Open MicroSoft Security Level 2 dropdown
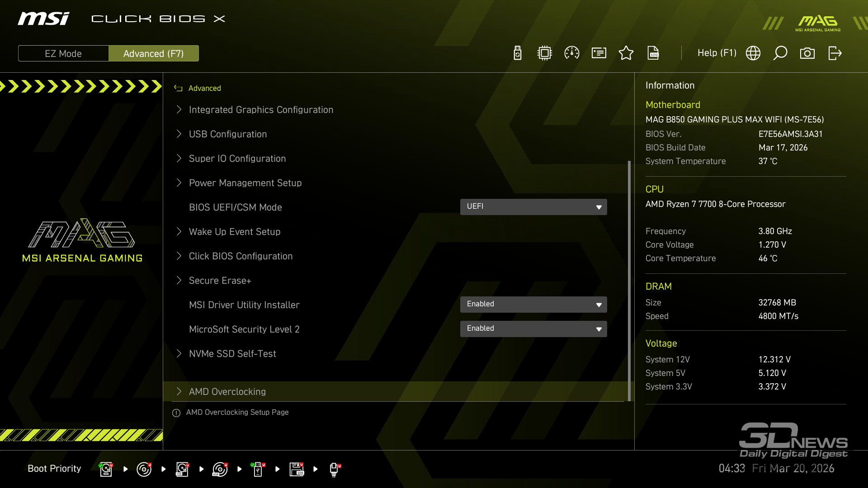This screenshot has width=868, height=488. (x=533, y=329)
